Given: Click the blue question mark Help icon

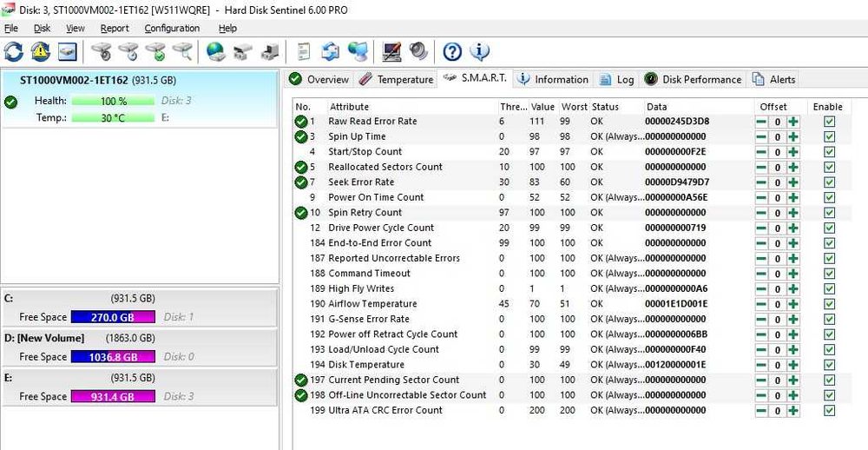Looking at the screenshot, I should (x=452, y=51).
